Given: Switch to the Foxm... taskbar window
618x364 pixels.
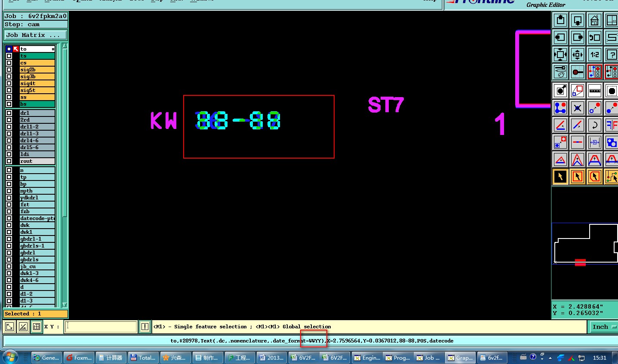Looking at the screenshot, I should [x=80, y=358].
